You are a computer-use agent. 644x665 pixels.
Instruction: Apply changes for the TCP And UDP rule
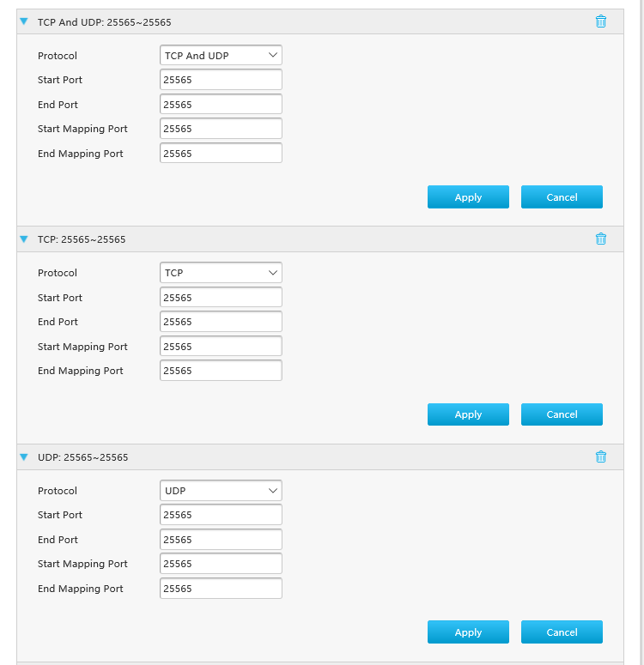pyautogui.click(x=468, y=196)
